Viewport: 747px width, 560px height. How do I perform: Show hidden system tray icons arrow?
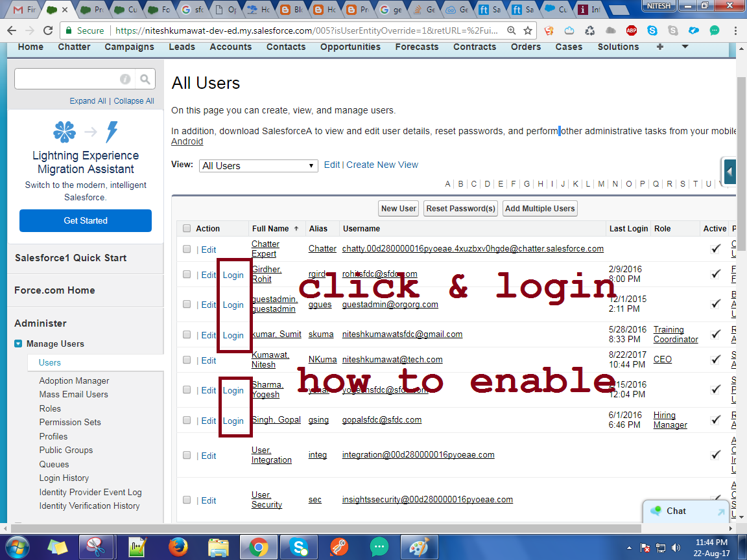tap(630, 548)
